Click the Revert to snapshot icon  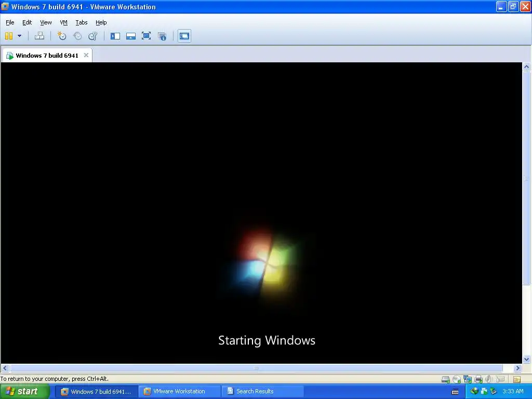click(77, 36)
